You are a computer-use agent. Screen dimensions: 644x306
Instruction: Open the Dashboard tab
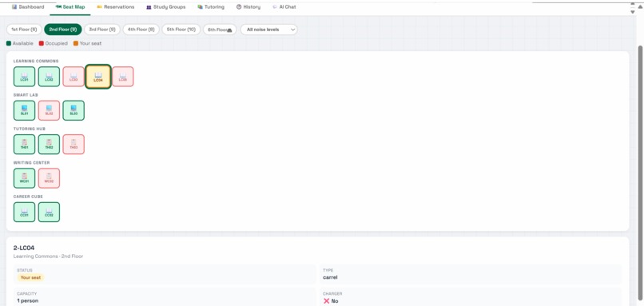coord(28,7)
